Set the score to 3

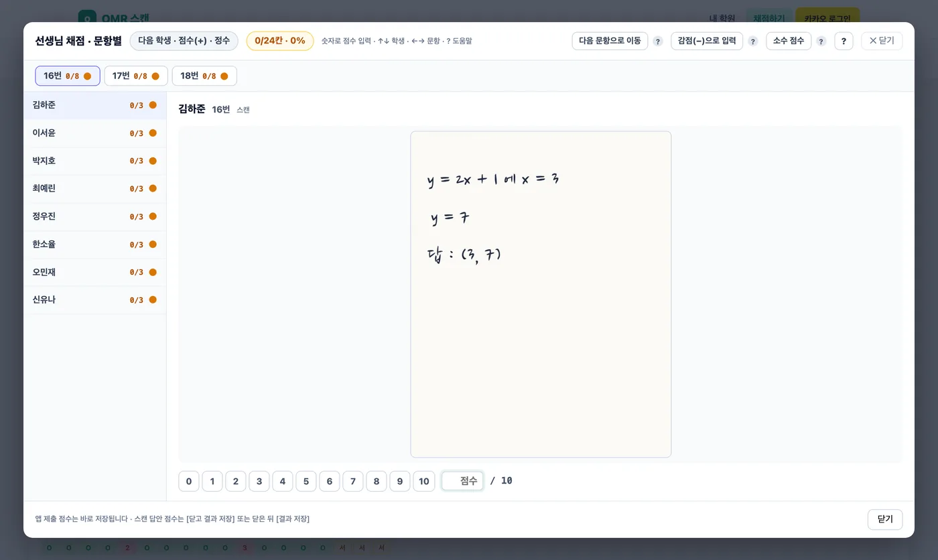[x=259, y=481]
